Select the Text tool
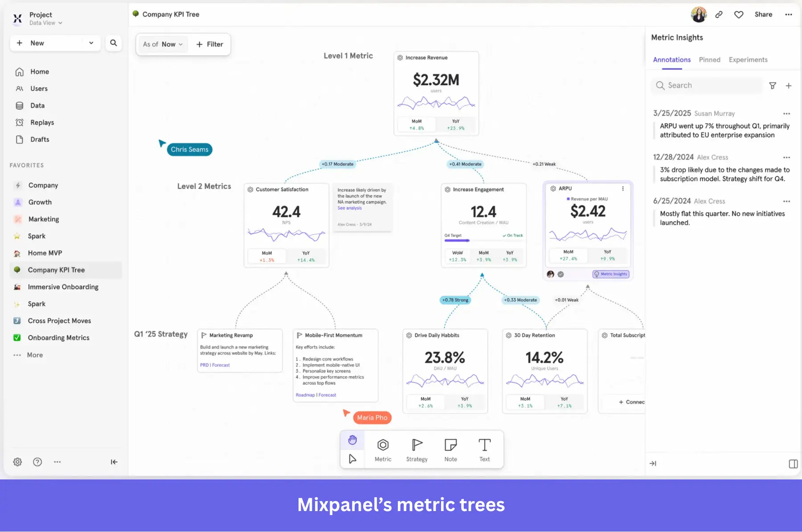This screenshot has width=802, height=532. (484, 449)
